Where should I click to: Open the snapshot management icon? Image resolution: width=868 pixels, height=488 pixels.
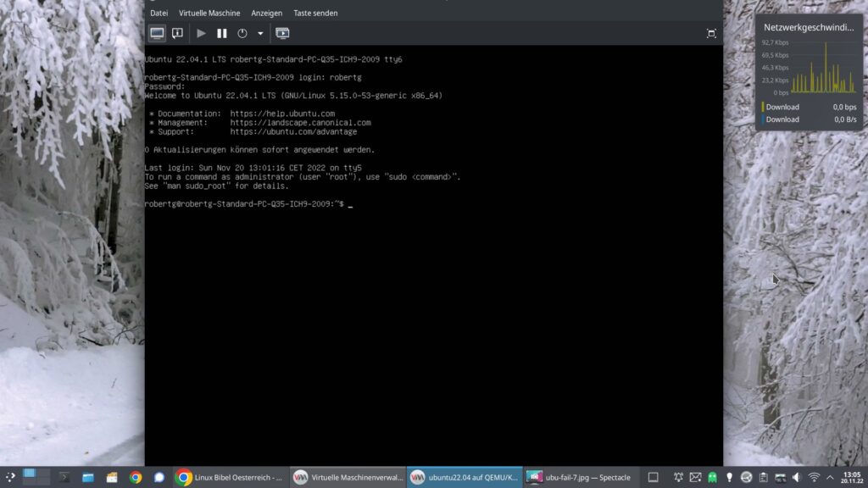point(282,33)
